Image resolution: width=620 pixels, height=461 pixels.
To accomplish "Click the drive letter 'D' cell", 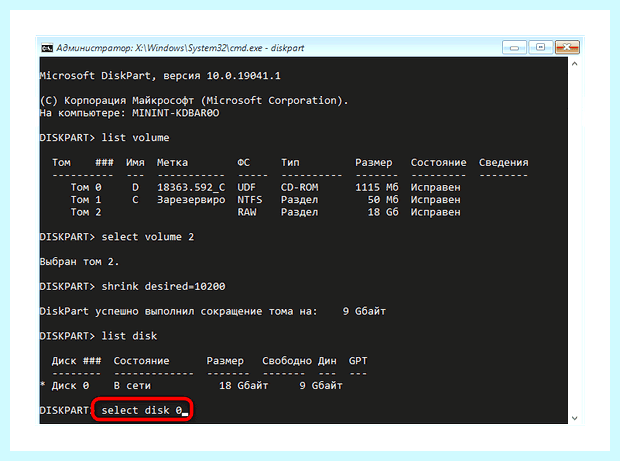I will [135, 187].
